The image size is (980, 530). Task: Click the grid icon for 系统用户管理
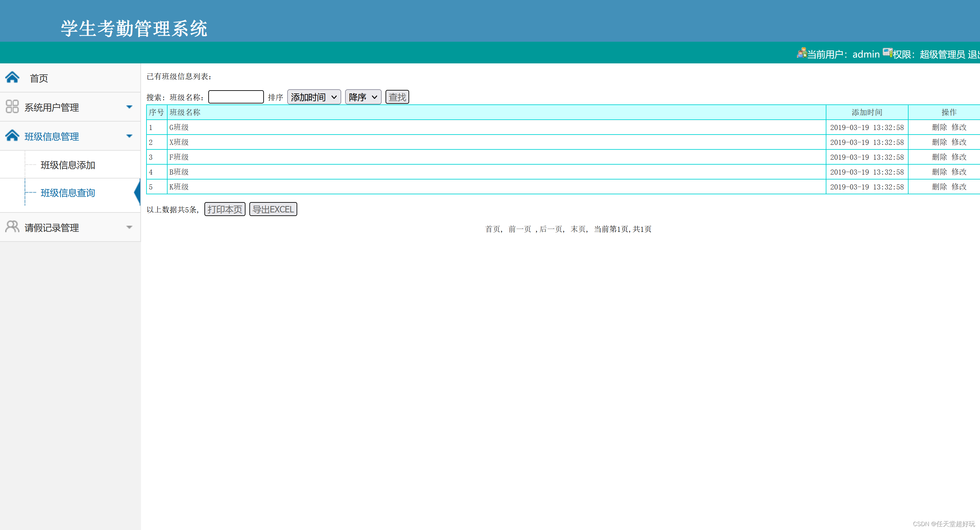coord(12,106)
